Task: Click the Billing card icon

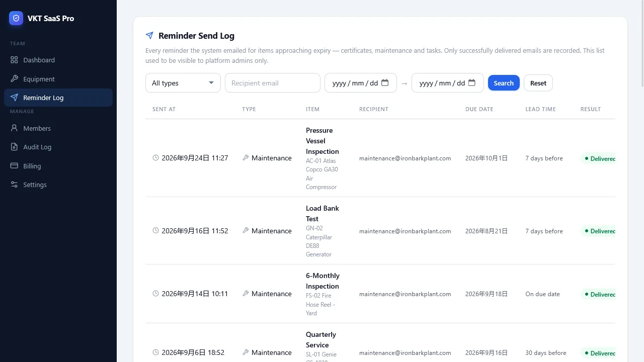Action: point(14,166)
